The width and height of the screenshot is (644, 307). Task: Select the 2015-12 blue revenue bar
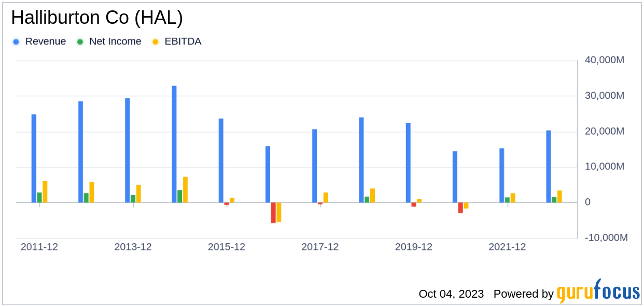click(221, 160)
